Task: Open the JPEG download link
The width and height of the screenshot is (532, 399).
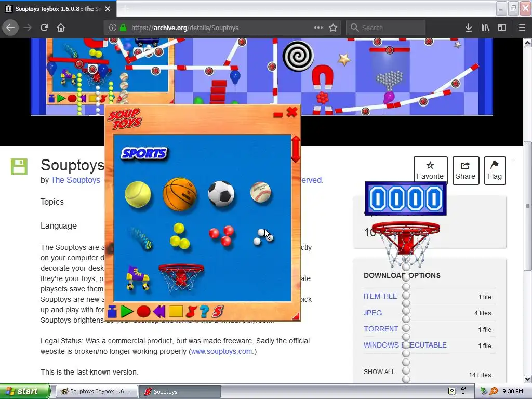Action: [373, 312]
